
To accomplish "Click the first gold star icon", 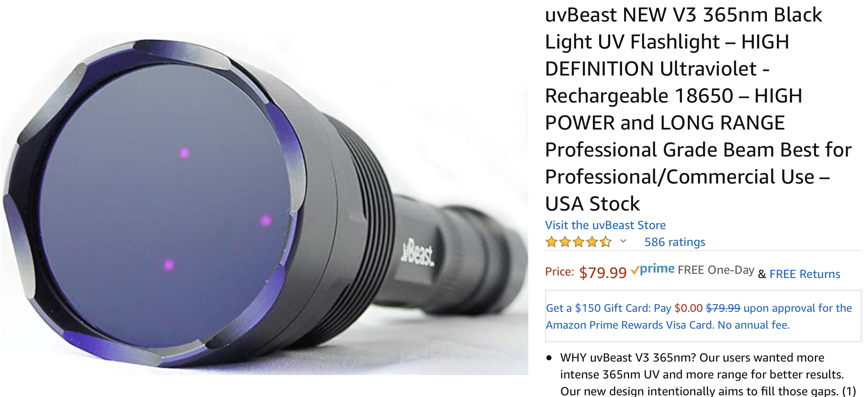I will click(x=552, y=242).
